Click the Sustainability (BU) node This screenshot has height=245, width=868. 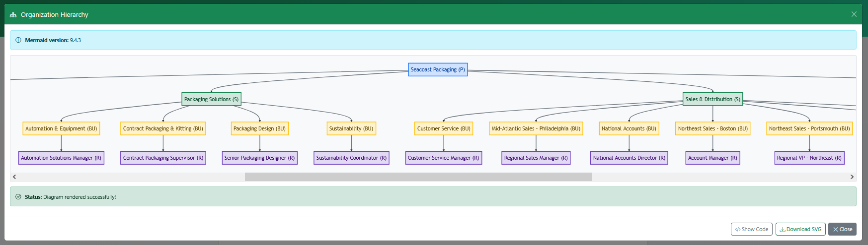click(351, 128)
